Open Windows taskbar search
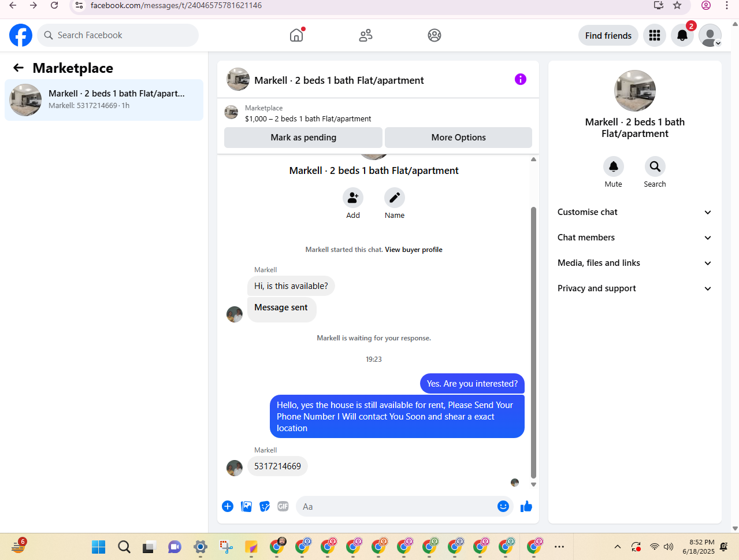Viewport: 739px width, 560px height. pos(124,547)
